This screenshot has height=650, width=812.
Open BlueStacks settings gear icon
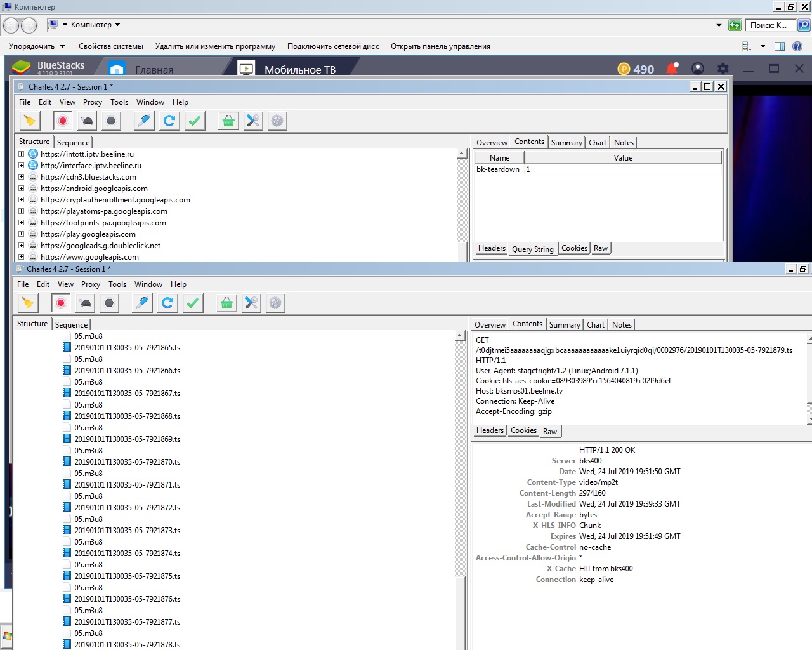pyautogui.click(x=723, y=69)
